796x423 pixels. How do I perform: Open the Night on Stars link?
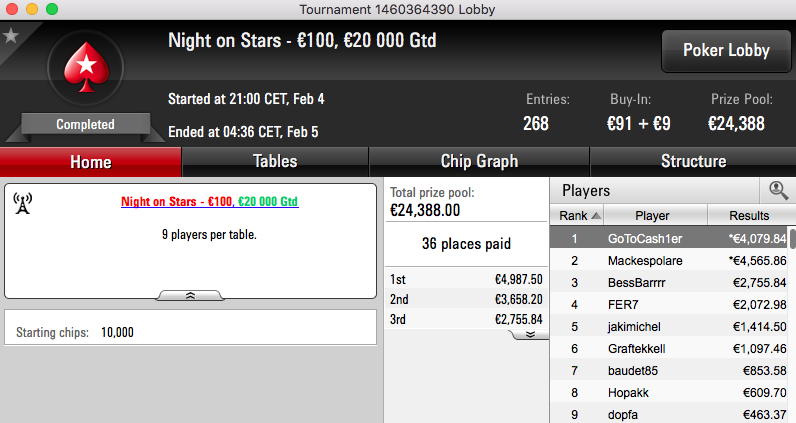210,202
